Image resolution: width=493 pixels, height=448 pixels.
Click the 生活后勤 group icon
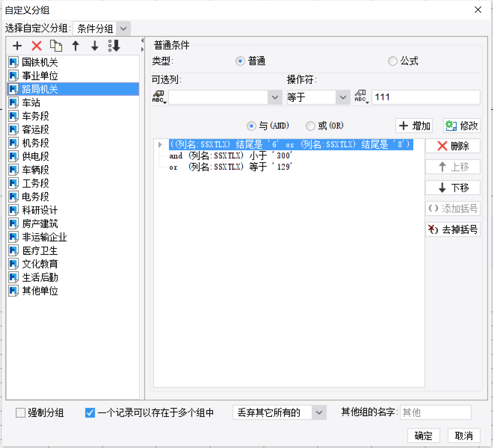(14, 277)
